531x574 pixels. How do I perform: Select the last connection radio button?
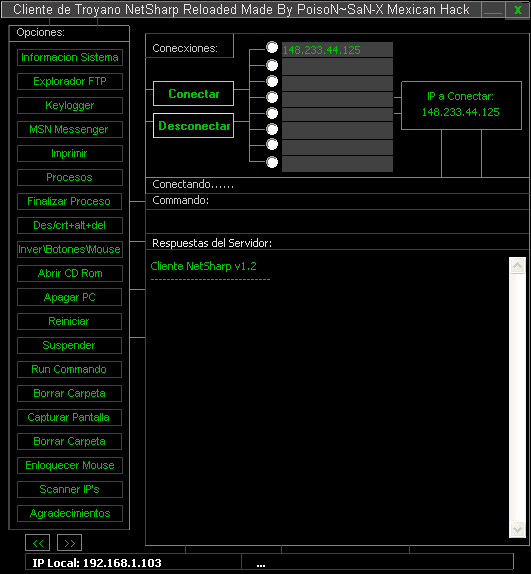point(272,162)
